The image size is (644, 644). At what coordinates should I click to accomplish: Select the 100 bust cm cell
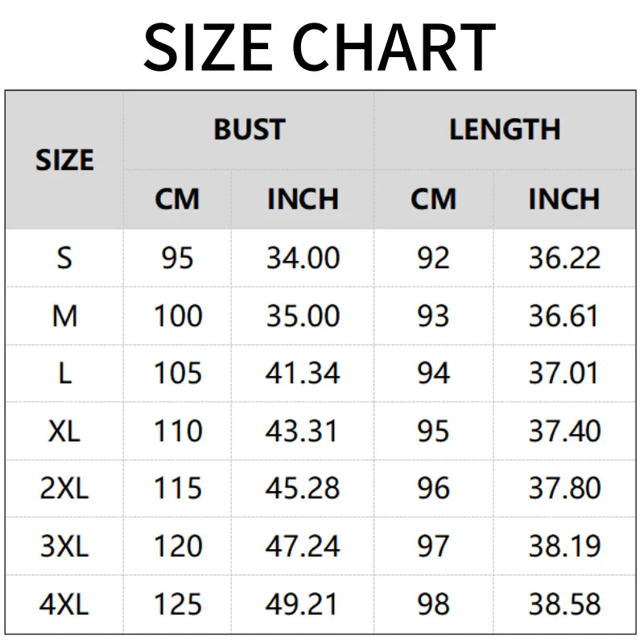[178, 316]
